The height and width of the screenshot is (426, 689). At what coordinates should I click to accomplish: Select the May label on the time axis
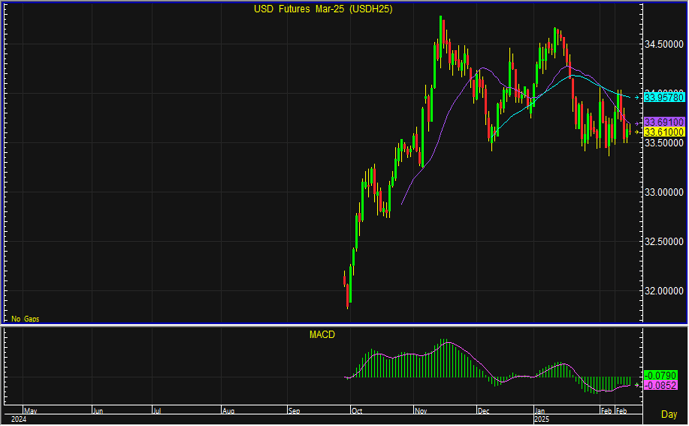click(x=30, y=411)
